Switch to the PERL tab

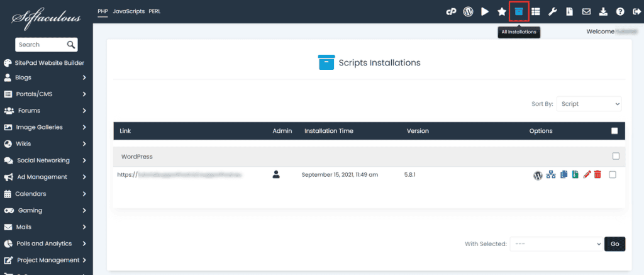pos(155,11)
